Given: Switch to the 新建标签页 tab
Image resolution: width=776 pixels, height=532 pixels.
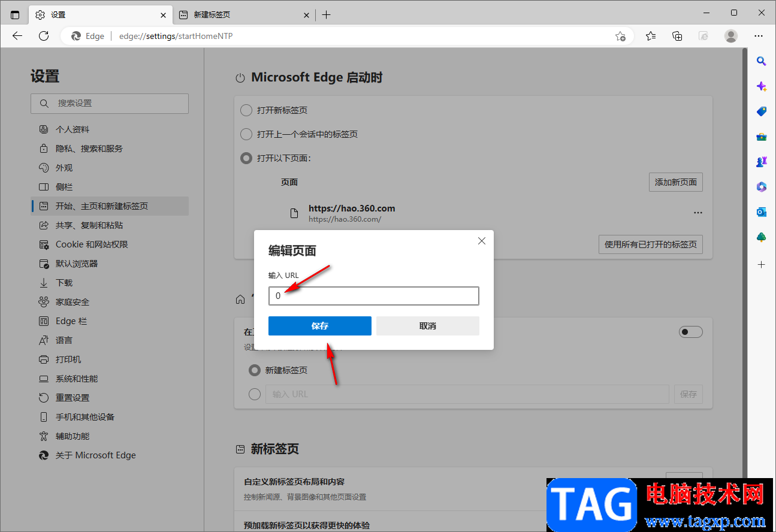Looking at the screenshot, I should (x=244, y=15).
